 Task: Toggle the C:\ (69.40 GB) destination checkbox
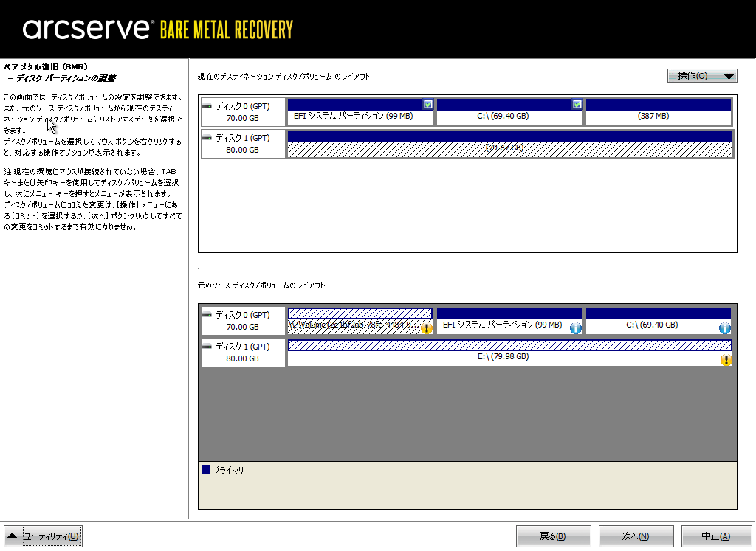[x=577, y=105]
